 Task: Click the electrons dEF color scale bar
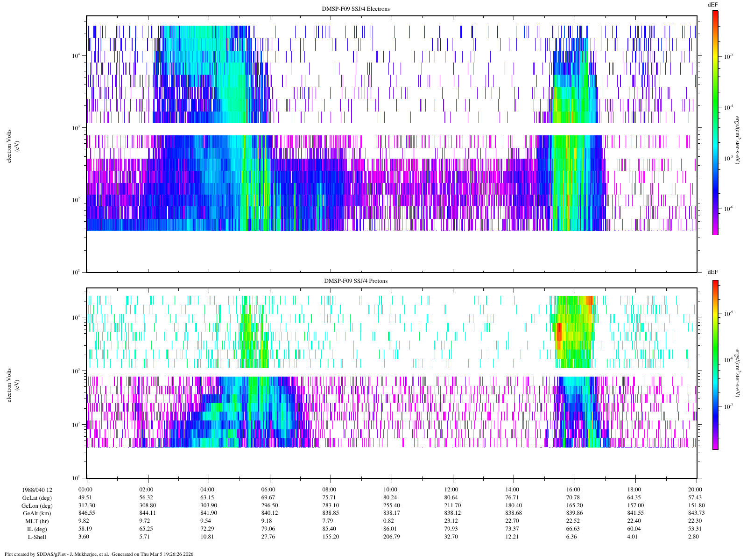(x=715, y=122)
